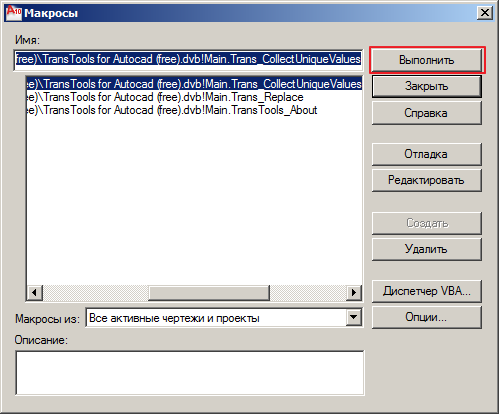Open help with the Справка button
499x414 pixels.
coord(427,113)
